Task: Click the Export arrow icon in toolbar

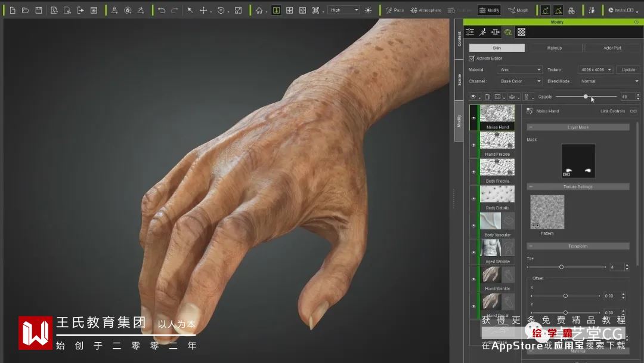Action: 80,10
